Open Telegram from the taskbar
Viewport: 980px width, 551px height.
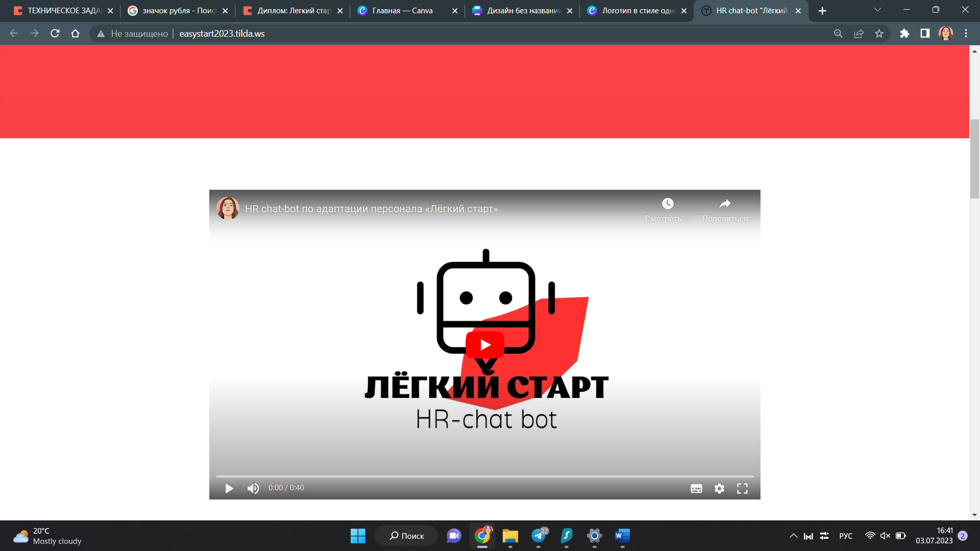click(x=538, y=536)
